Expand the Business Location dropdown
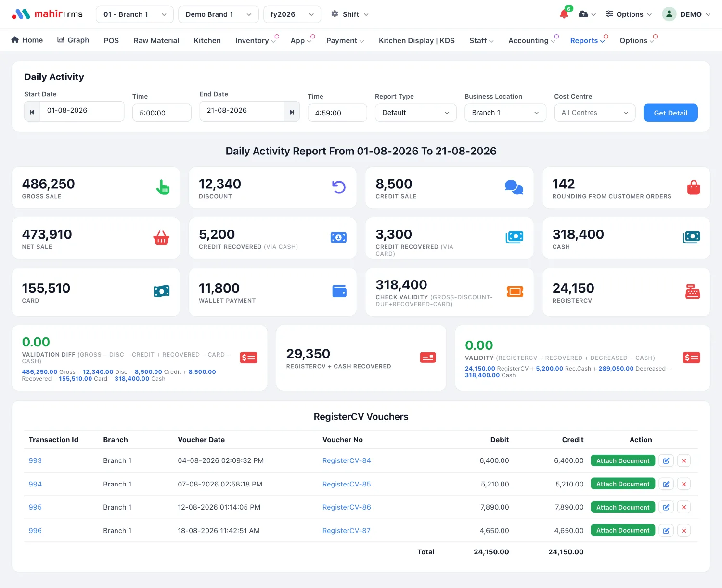722x588 pixels. pos(505,113)
